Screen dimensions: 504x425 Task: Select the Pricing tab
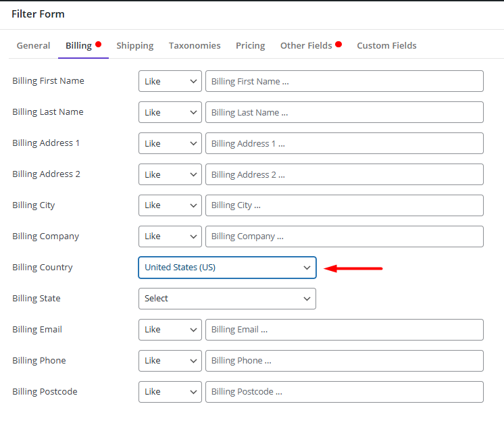click(250, 45)
